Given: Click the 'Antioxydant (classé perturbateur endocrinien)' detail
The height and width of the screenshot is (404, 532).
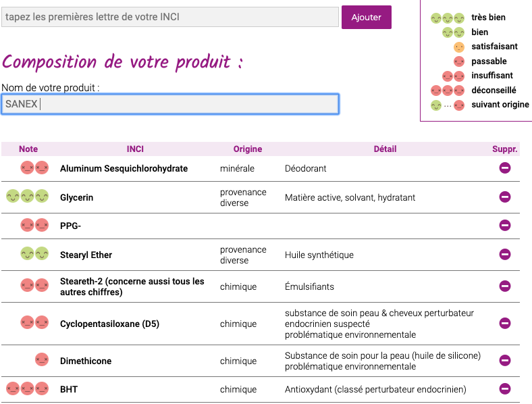Looking at the screenshot, I should click(375, 389).
